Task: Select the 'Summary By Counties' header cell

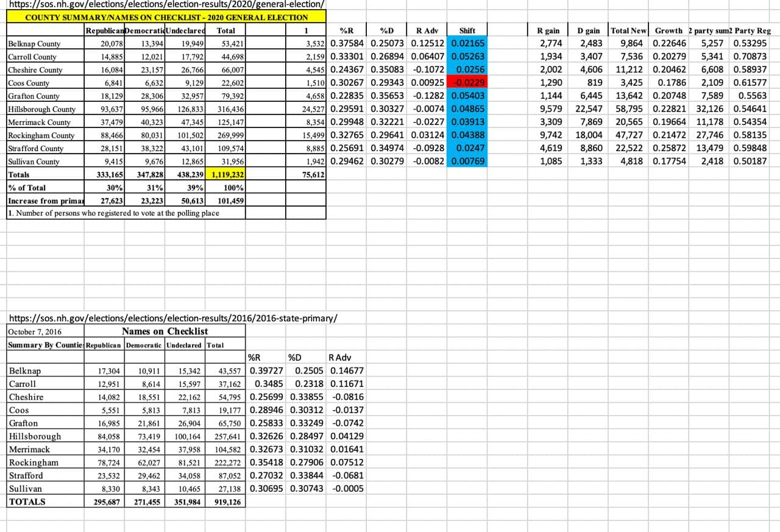Action: [46, 345]
